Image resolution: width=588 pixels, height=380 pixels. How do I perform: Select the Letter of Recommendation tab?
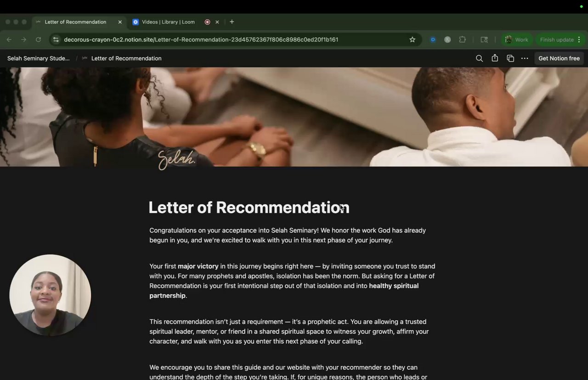coord(75,22)
